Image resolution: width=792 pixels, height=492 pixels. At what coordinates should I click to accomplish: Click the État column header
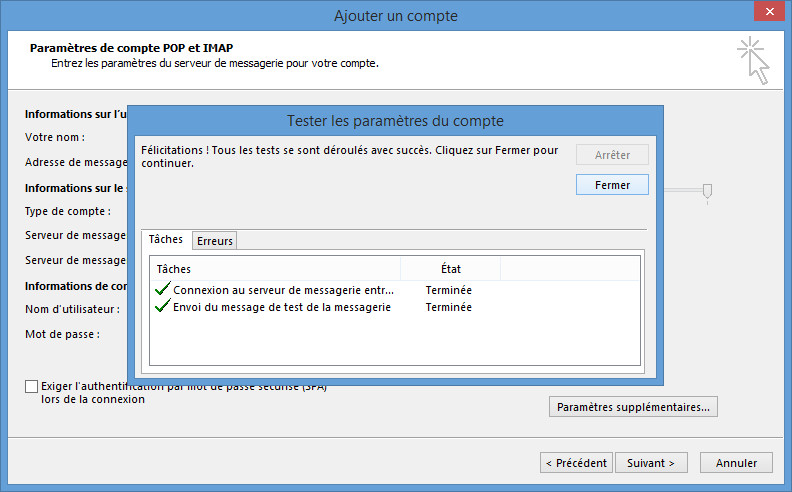point(450,269)
